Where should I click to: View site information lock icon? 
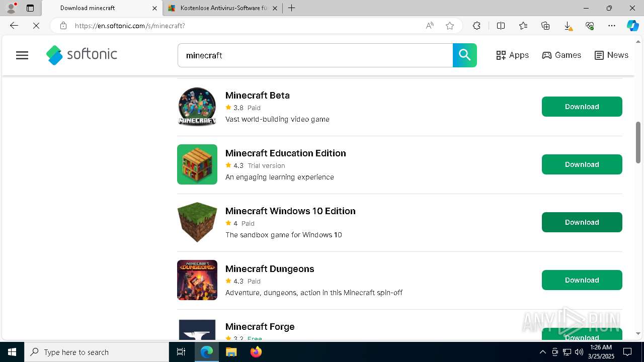(63, 26)
